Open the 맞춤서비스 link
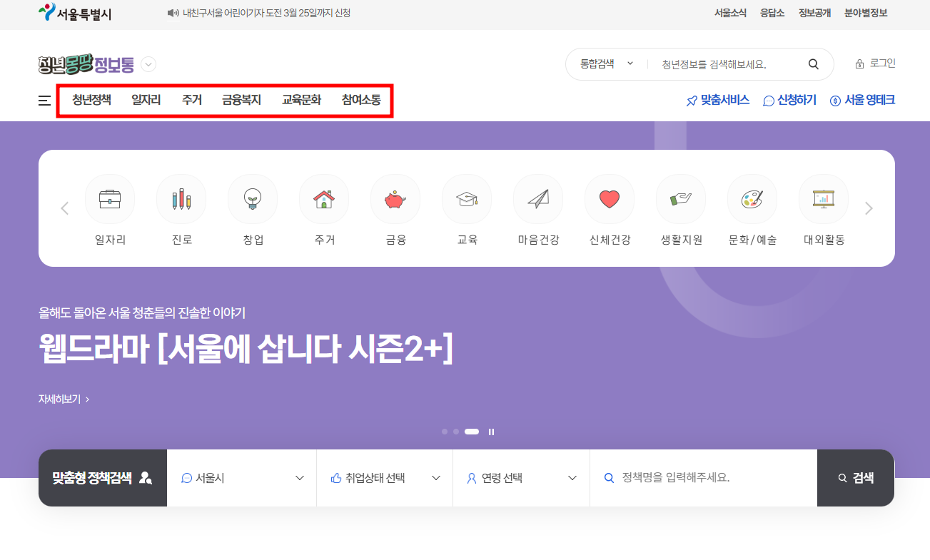Image resolution: width=930 pixels, height=560 pixels. click(718, 101)
